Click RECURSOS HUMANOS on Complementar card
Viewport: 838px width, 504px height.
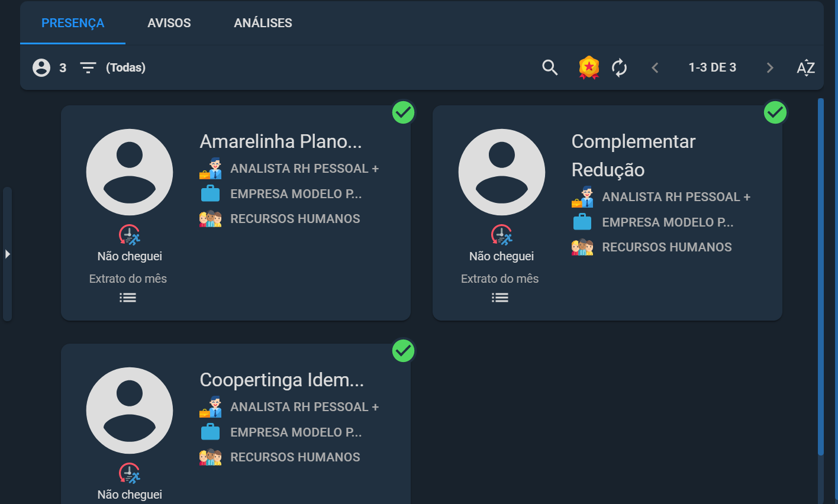(667, 247)
